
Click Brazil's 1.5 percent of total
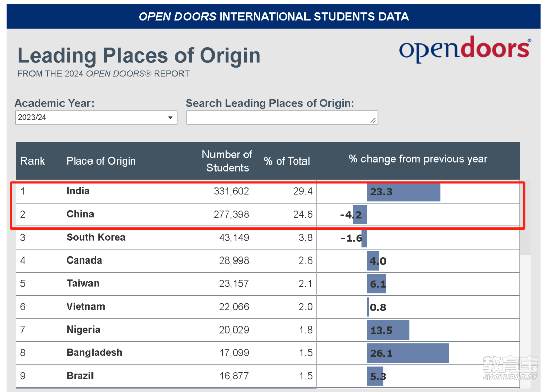pos(306,376)
